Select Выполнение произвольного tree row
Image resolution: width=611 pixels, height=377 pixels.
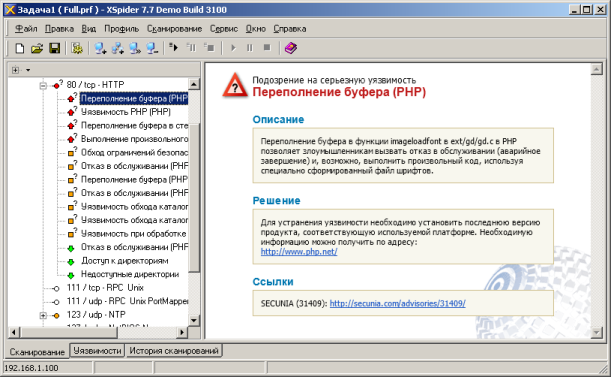click(x=134, y=139)
